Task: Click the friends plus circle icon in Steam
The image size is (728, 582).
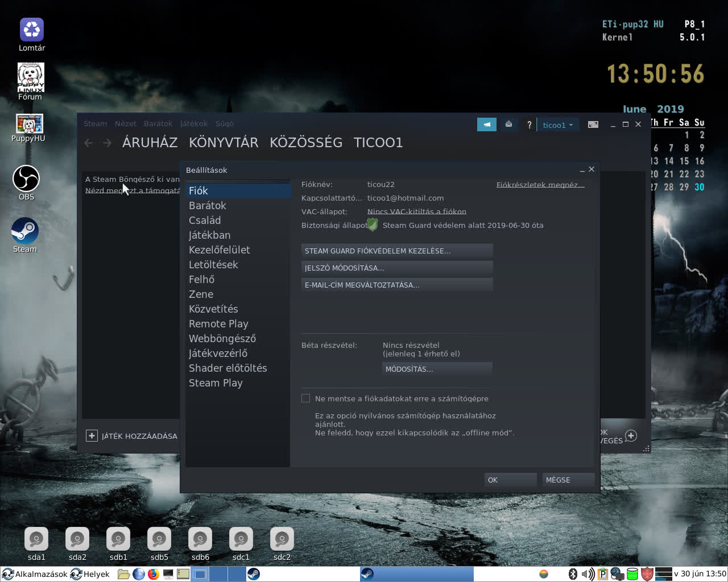Action: pos(631,436)
